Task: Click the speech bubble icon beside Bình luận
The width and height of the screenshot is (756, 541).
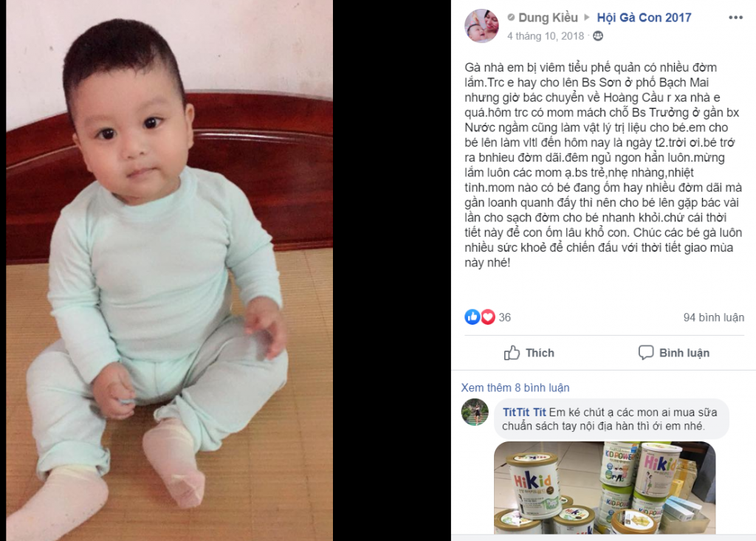Action: pos(645,353)
